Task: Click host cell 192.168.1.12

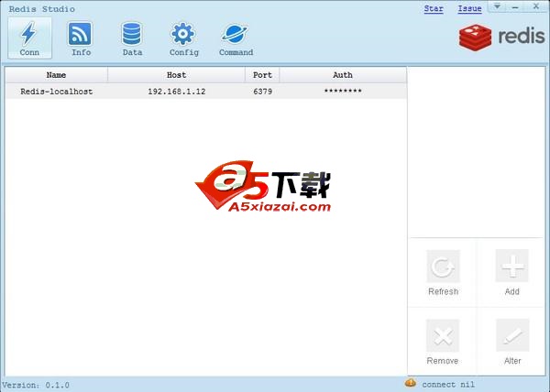Action: click(x=176, y=92)
